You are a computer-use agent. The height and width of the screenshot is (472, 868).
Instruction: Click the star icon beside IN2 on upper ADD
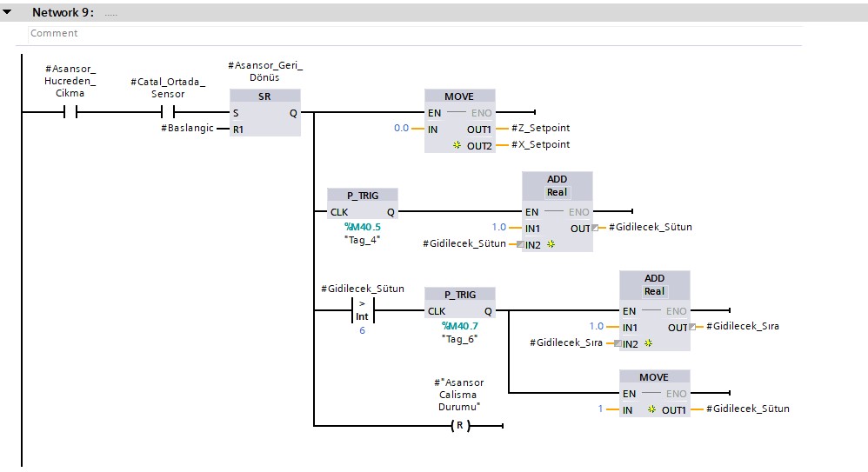click(x=551, y=244)
